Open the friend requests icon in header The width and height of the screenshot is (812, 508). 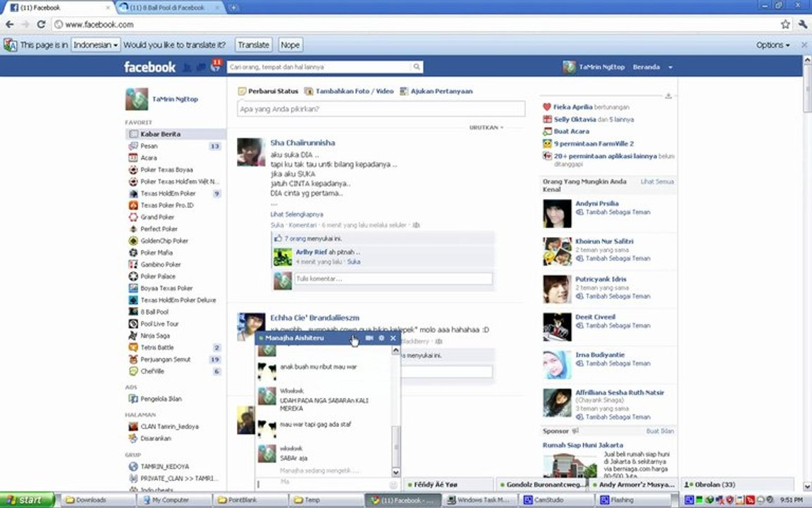(187, 68)
